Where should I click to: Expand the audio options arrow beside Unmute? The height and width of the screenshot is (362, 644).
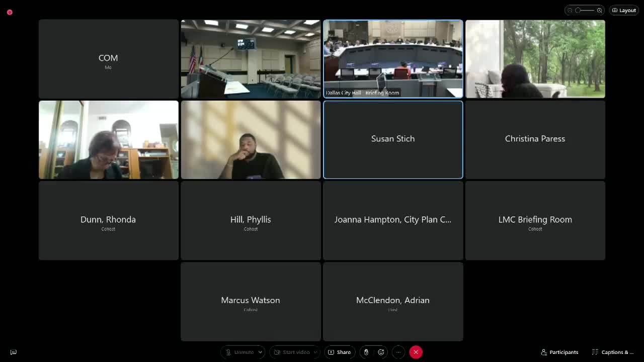(x=260, y=352)
